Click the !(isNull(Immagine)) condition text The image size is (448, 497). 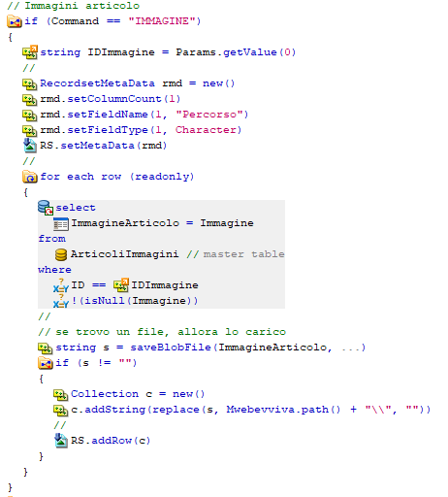click(x=134, y=301)
